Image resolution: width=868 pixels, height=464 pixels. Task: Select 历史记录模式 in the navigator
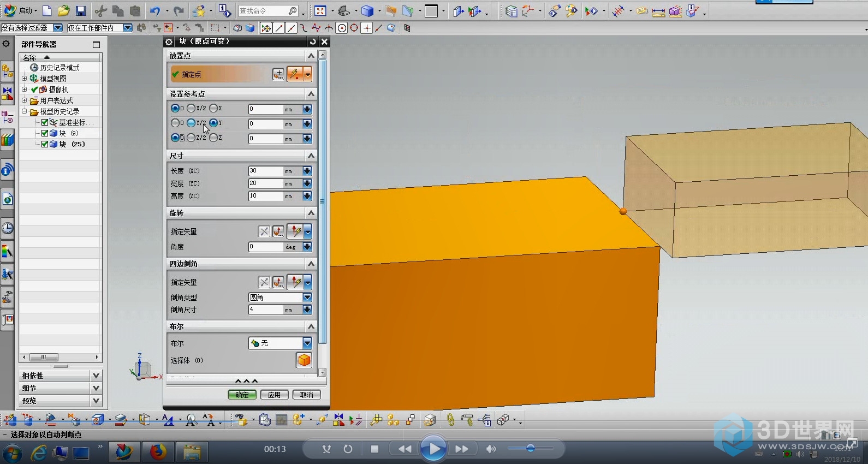(x=60, y=68)
